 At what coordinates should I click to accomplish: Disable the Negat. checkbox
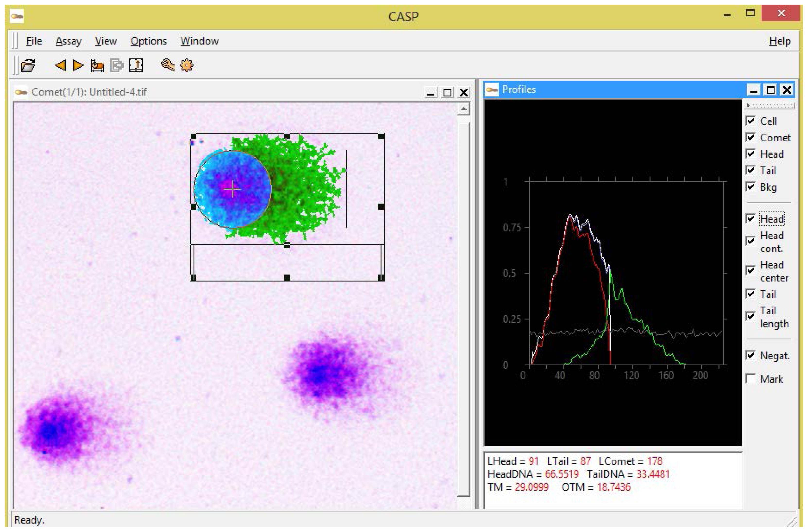(x=751, y=356)
